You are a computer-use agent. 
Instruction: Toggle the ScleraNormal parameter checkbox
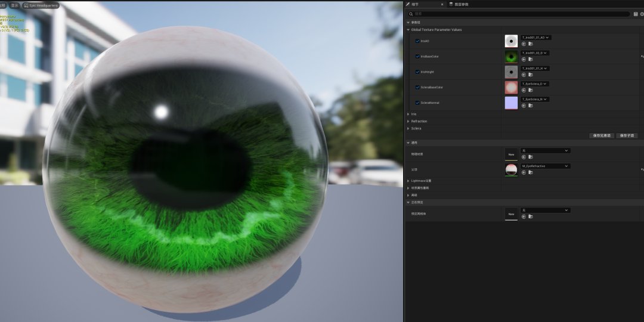pyautogui.click(x=417, y=103)
